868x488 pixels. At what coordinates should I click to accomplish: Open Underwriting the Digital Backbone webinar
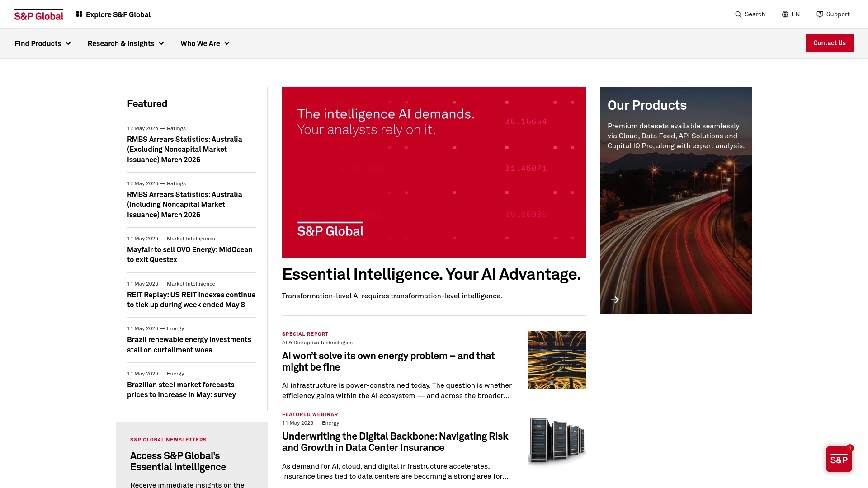coord(395,442)
